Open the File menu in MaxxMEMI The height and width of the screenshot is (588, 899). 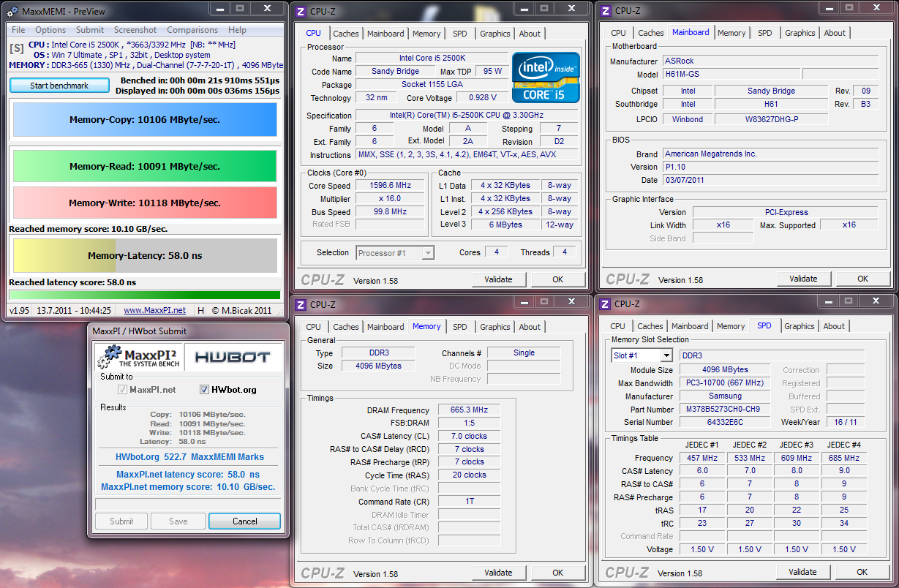coord(18,30)
